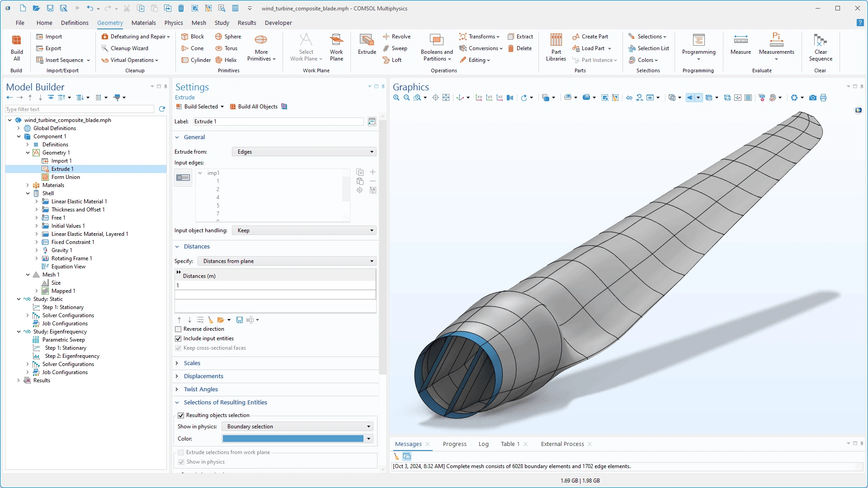The height and width of the screenshot is (488, 868).
Task: Click the Build All geometry icon
Action: coord(17,47)
